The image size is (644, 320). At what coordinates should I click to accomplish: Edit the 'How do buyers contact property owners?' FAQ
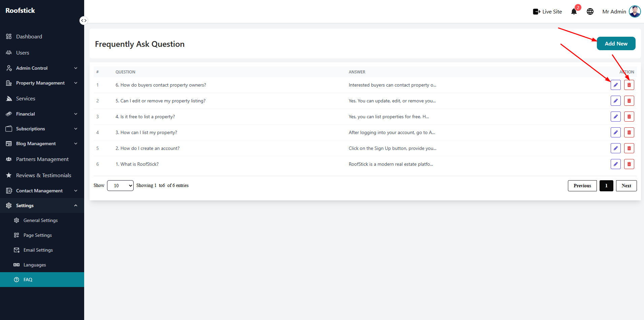coord(615,85)
